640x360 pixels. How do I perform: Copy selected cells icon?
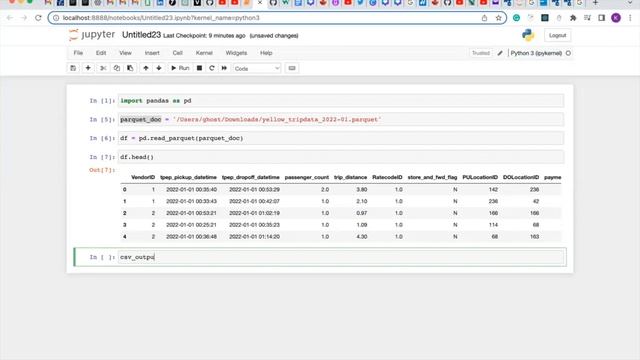[117, 68]
